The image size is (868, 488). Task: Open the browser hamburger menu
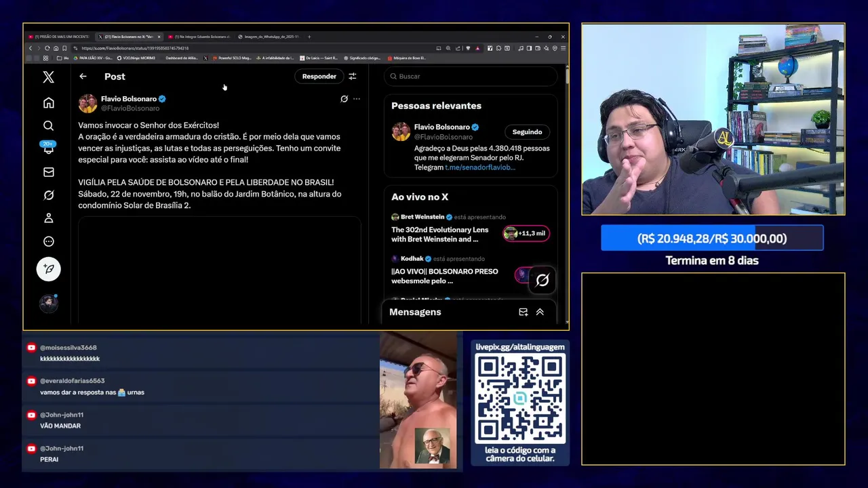563,48
